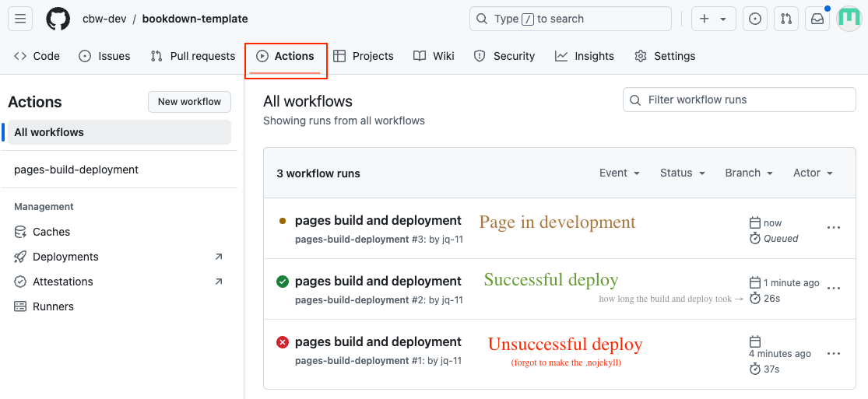Switch to the Pull requests tab
The image size is (868, 399).
click(x=192, y=56)
